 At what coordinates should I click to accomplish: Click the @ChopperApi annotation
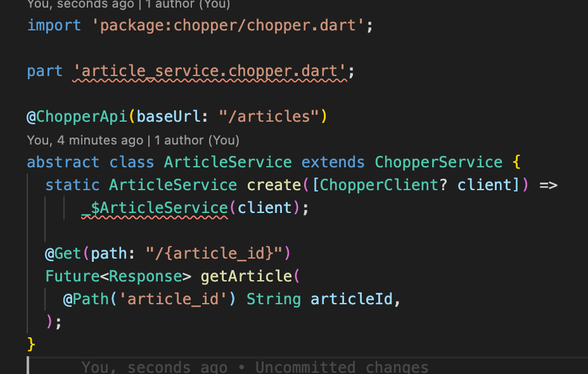pyautogui.click(x=77, y=117)
